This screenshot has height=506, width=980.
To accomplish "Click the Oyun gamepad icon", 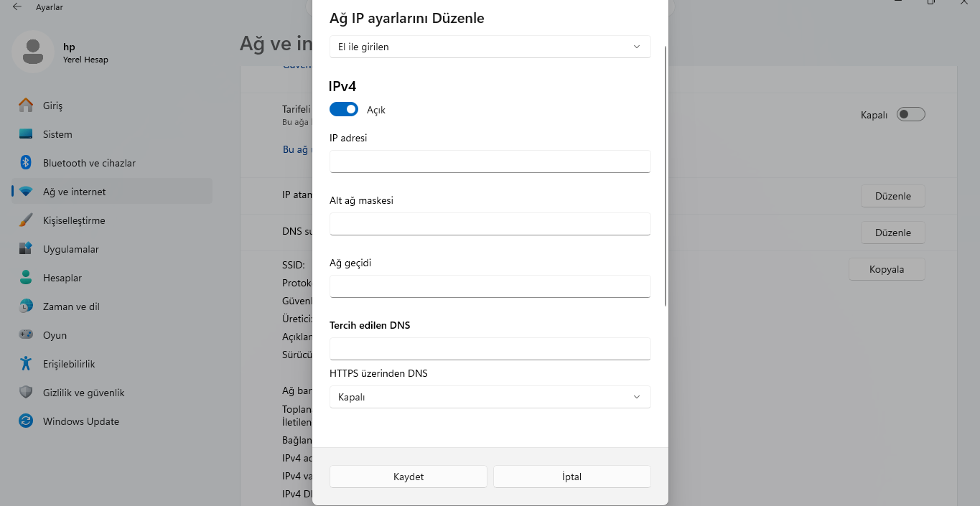I will point(26,335).
